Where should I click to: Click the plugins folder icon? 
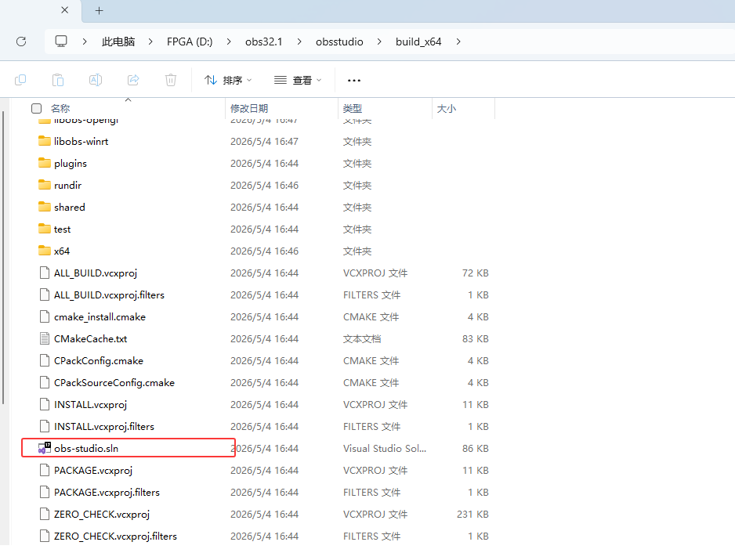point(45,163)
